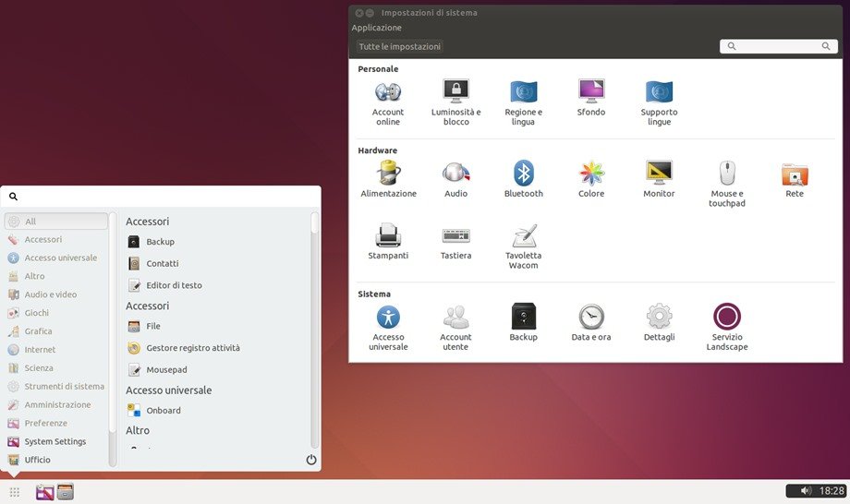Open Servizio Landscape settings
This screenshot has height=504, width=850.
point(726,318)
